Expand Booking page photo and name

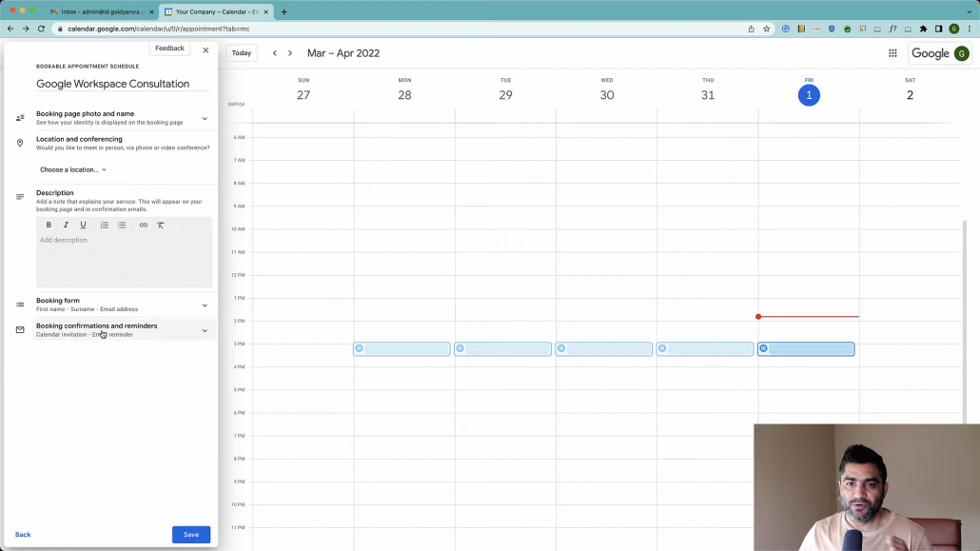[205, 118]
